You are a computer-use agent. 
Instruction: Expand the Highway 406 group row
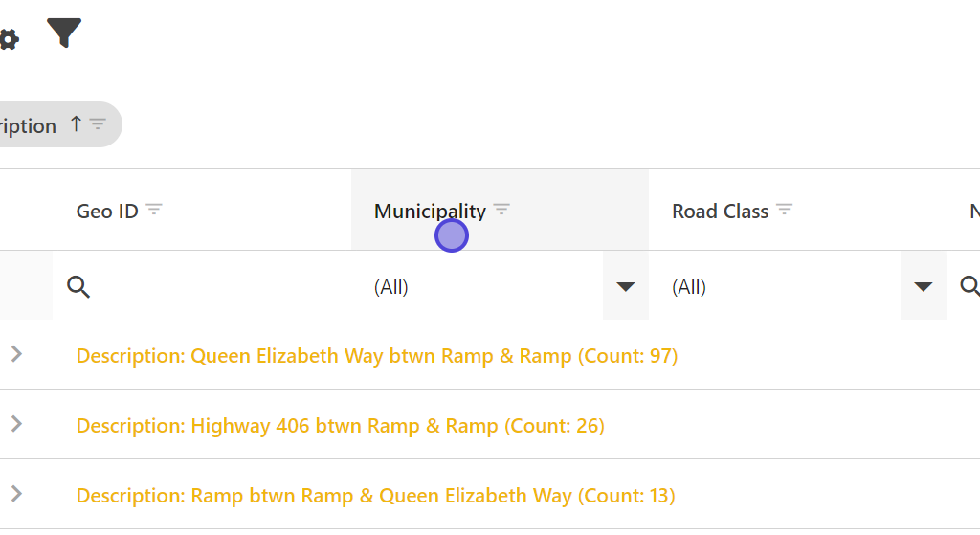click(16, 424)
